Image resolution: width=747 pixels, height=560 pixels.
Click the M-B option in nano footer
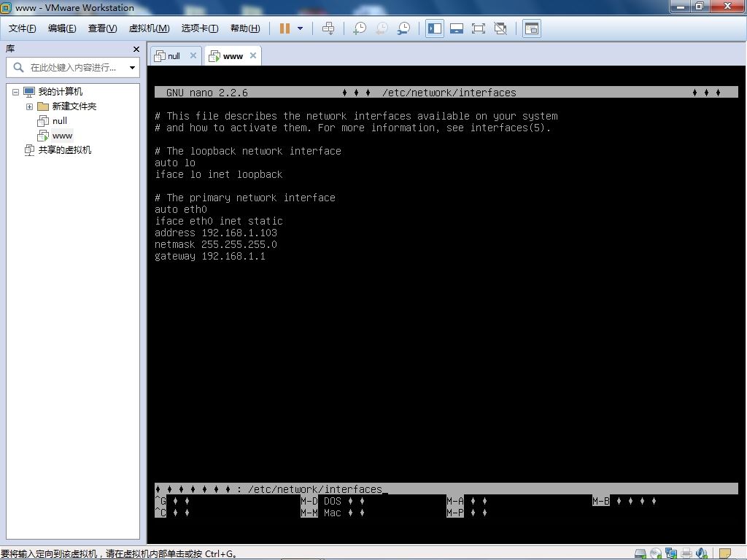(x=624, y=501)
